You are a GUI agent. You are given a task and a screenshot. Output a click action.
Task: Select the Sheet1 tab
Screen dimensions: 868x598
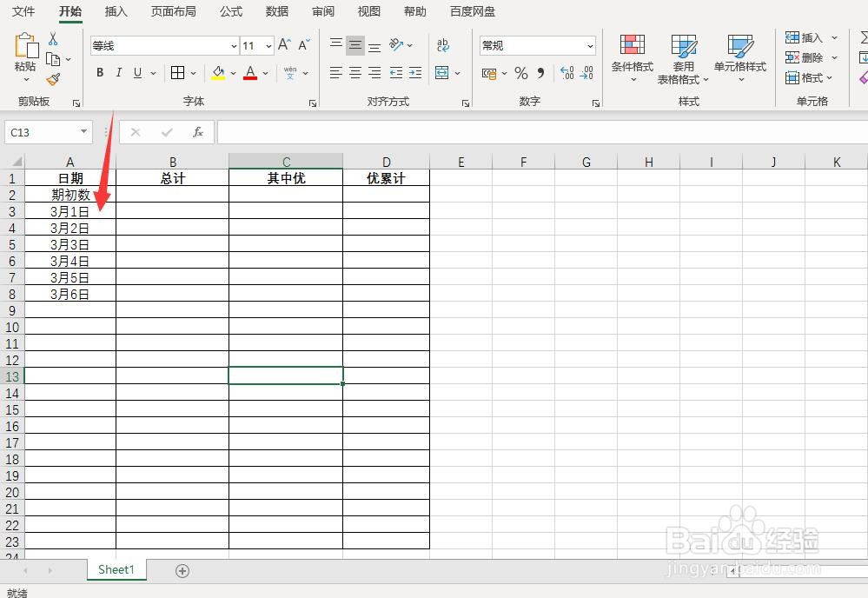[116, 570]
